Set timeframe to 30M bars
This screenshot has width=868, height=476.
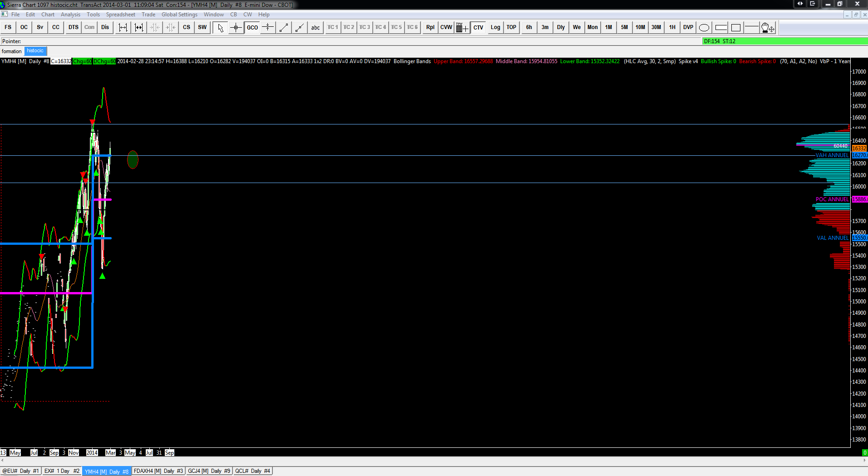tap(656, 27)
